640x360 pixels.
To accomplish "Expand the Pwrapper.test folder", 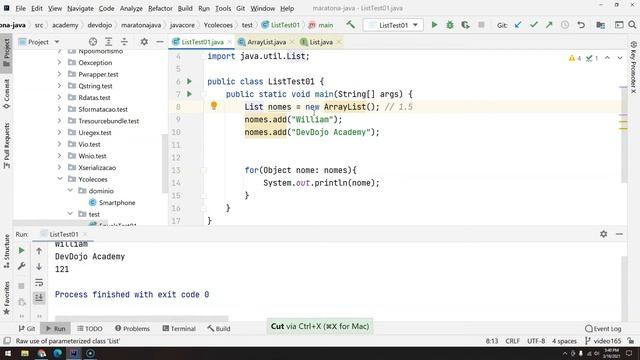I will [x=60, y=74].
